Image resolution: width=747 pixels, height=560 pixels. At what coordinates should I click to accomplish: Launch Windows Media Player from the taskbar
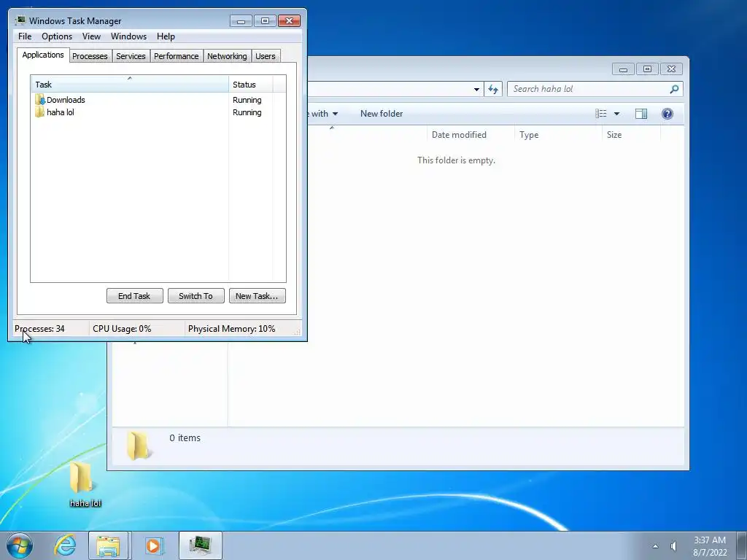[154, 545]
